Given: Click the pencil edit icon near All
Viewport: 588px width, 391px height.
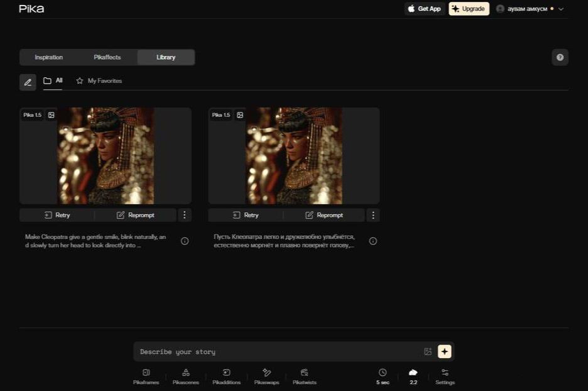Looking at the screenshot, I should coord(28,82).
